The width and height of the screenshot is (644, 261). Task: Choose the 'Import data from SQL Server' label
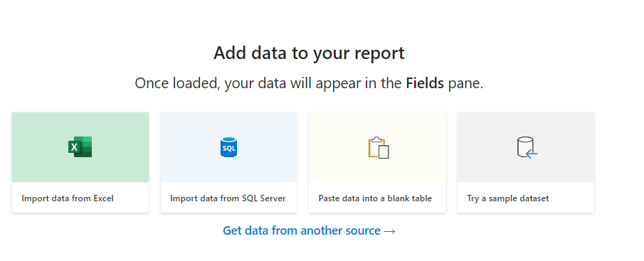[228, 198]
